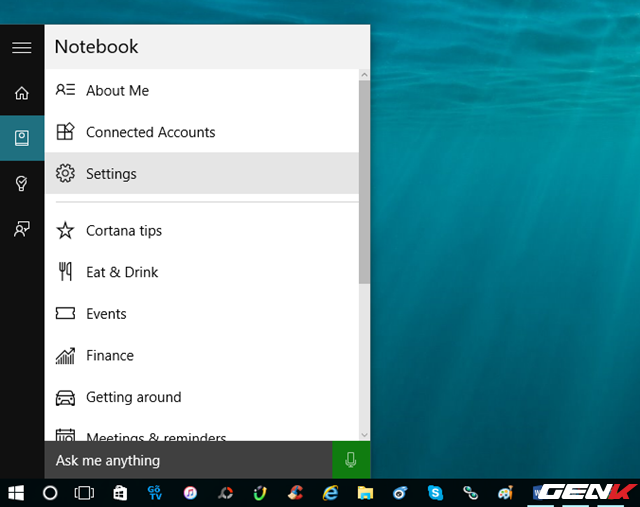Open the Paint palette app on taskbar
Screen dimensions: 640x507
(505, 493)
